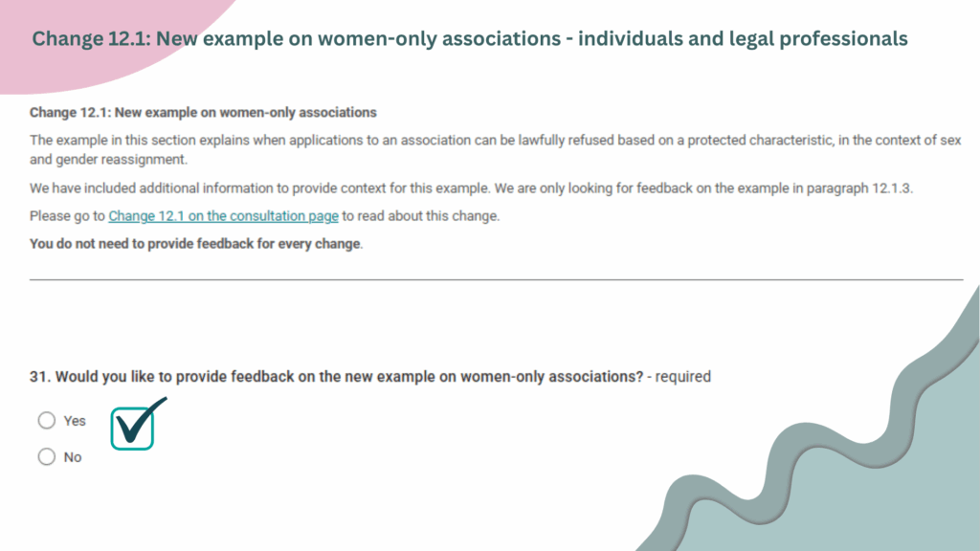Select the "Yes" radio button

click(46, 421)
